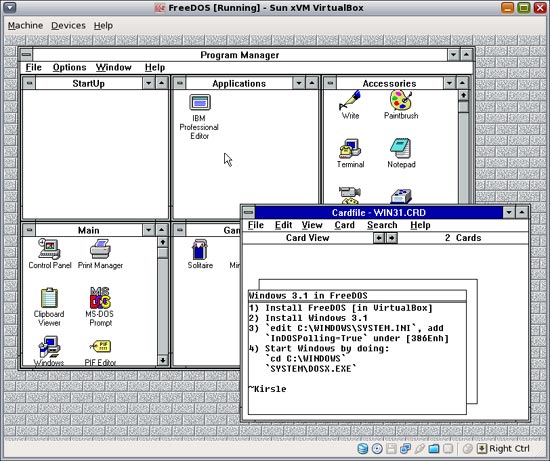550x461 pixels.
Task: Click the CD/DVD drive status icon
Action: tap(377, 448)
